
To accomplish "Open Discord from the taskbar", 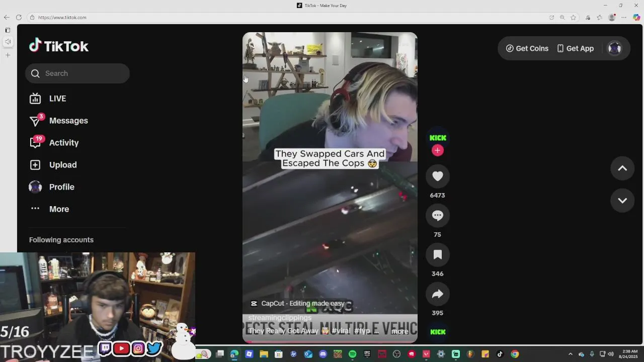I will pyautogui.click(x=323, y=354).
